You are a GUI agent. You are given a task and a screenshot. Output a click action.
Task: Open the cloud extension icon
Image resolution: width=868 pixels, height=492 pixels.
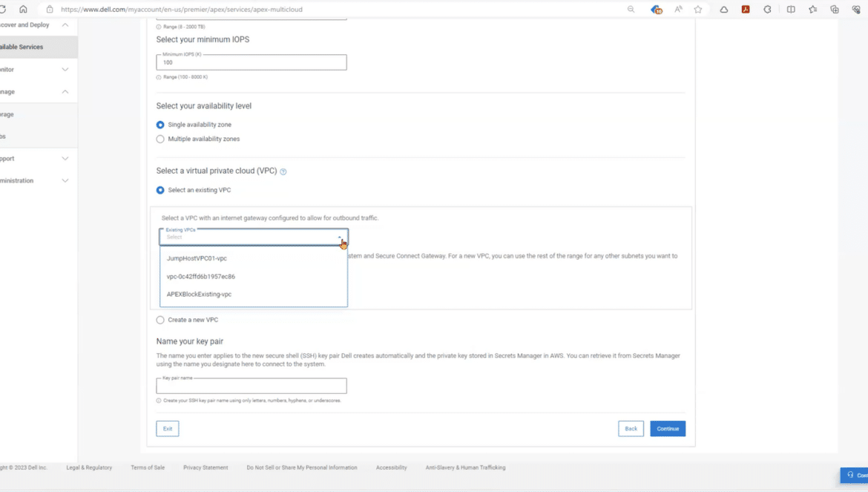(x=724, y=10)
